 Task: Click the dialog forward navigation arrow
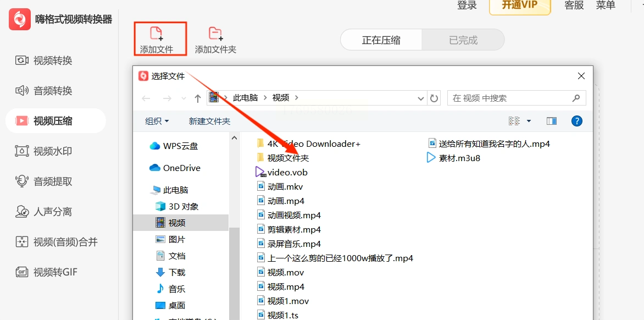pos(166,98)
